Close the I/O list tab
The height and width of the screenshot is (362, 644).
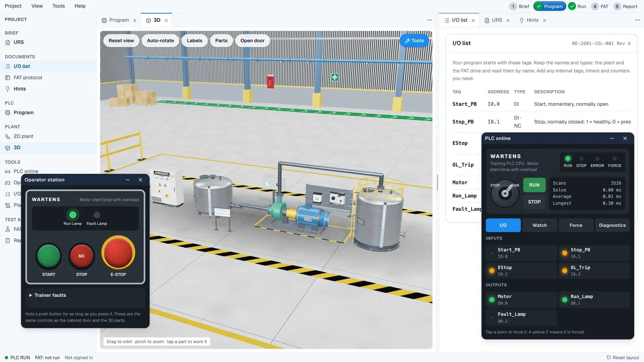[473, 21]
